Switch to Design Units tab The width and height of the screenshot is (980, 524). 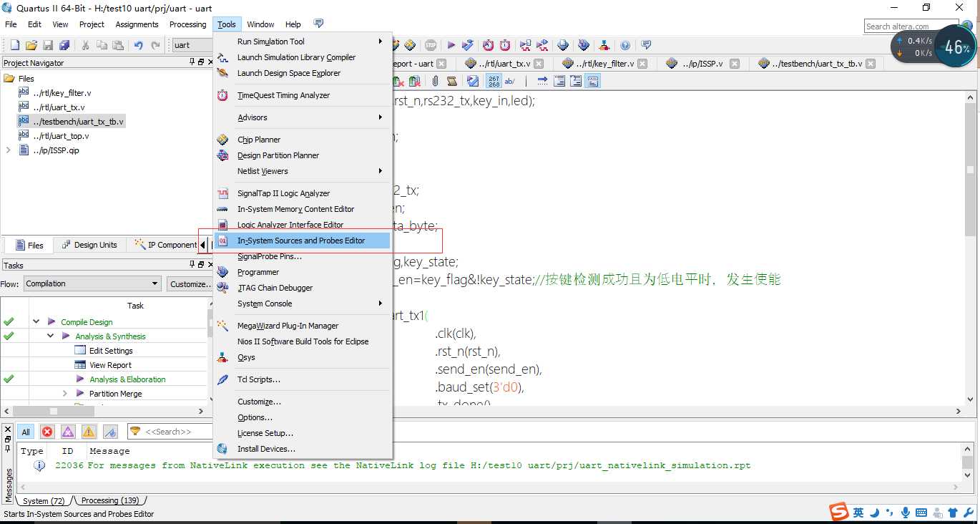tap(89, 245)
